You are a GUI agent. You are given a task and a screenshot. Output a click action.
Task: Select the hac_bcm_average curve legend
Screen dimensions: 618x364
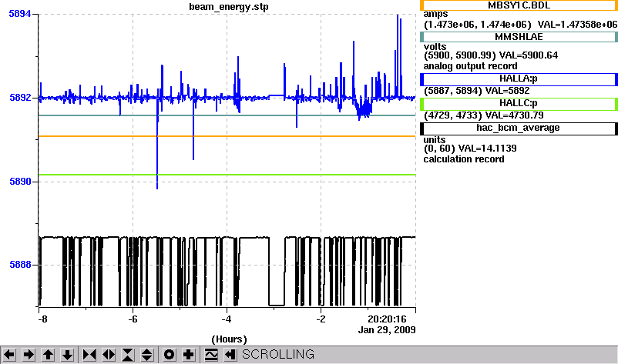coord(519,129)
